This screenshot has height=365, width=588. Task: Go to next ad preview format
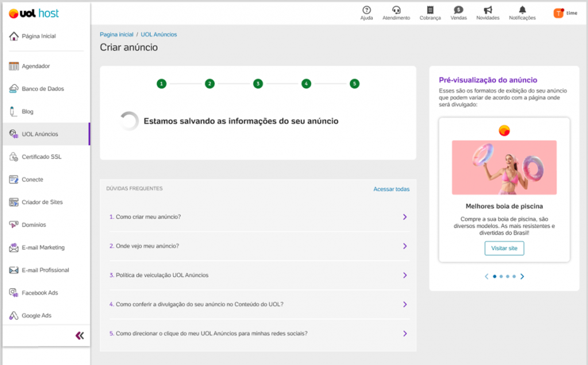(x=522, y=277)
